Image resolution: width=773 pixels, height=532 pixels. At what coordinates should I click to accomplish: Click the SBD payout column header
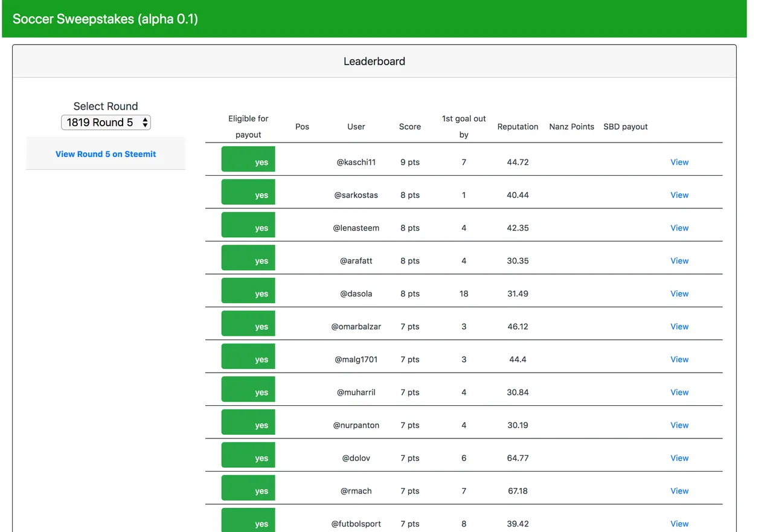pyautogui.click(x=626, y=127)
